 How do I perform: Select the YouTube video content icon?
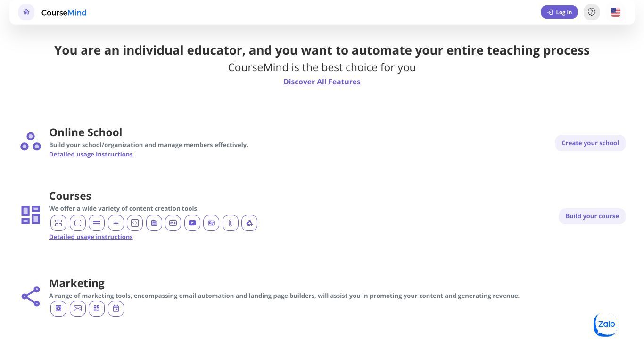[x=192, y=223]
